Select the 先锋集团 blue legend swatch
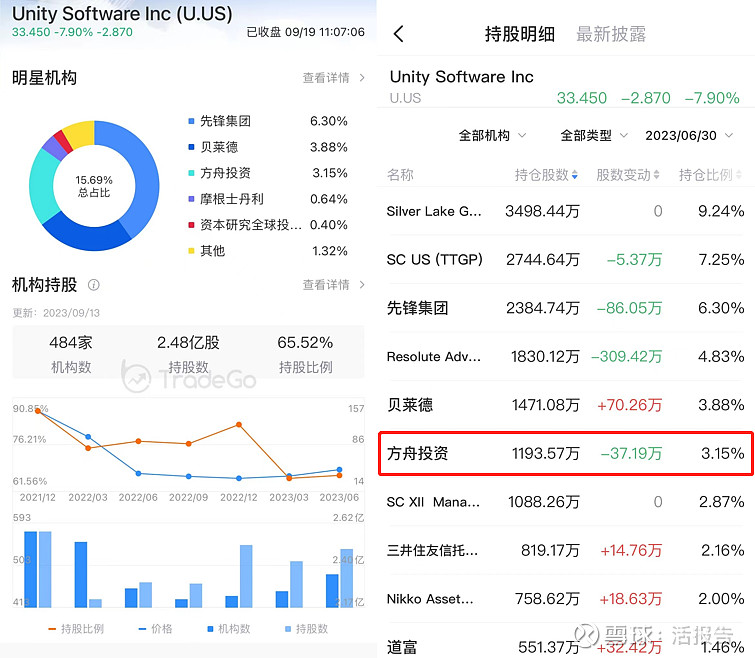The height and width of the screenshot is (658, 755). click(191, 121)
